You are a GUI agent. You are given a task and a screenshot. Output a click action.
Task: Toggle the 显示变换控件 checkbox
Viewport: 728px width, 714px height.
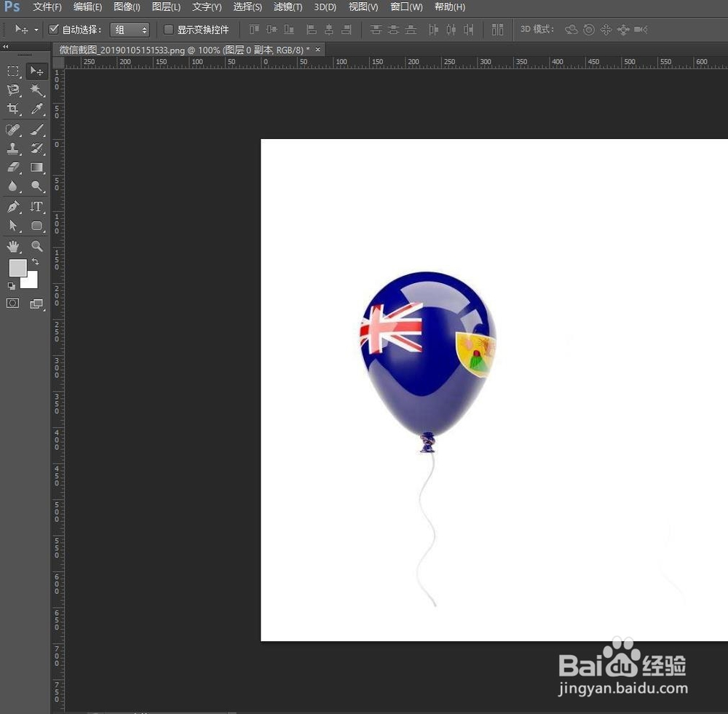(x=169, y=30)
